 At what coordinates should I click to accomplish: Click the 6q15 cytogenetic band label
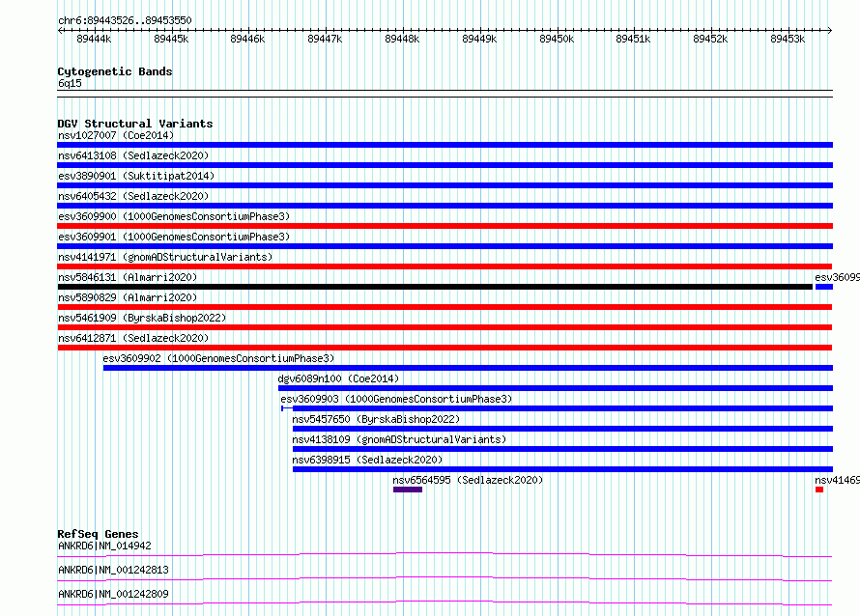pyautogui.click(x=70, y=83)
